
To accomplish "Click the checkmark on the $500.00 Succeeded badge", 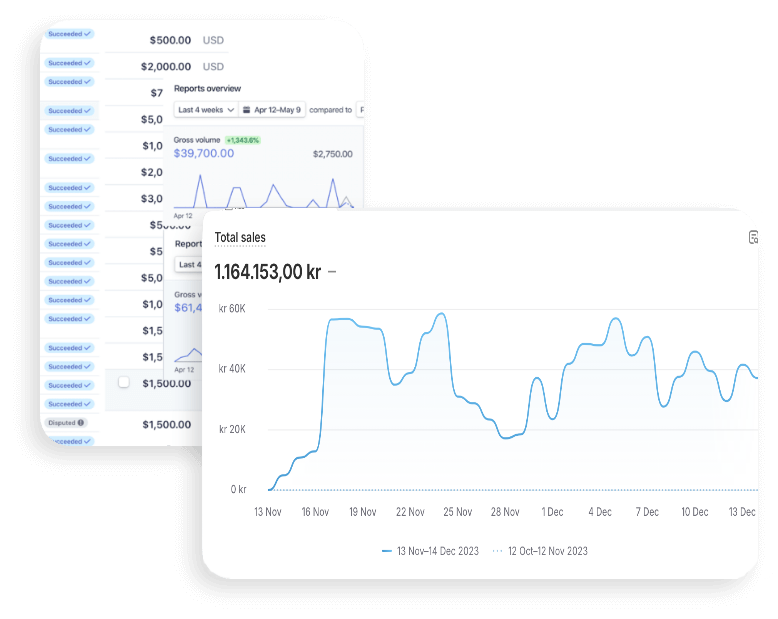I will (87, 34).
